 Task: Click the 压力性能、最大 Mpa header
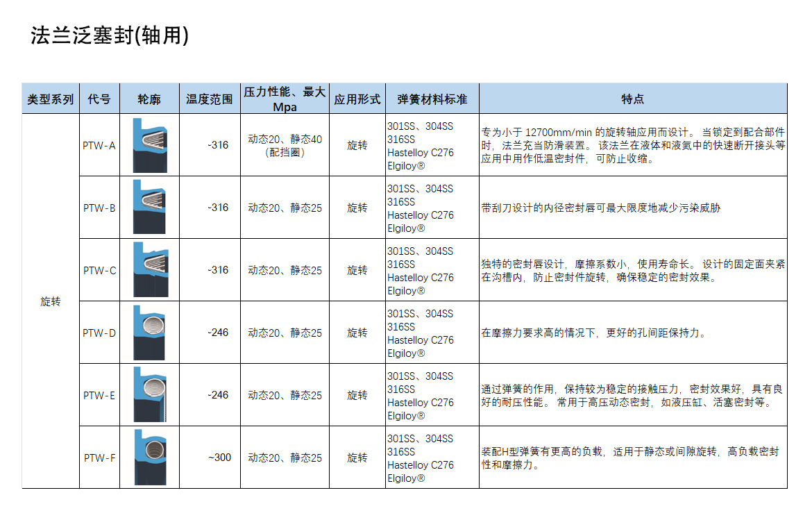pos(285,99)
